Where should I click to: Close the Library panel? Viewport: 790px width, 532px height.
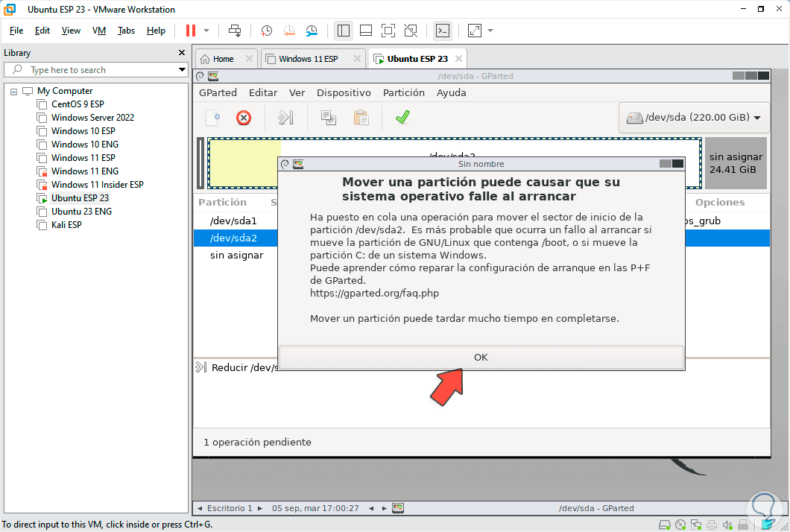tap(182, 53)
